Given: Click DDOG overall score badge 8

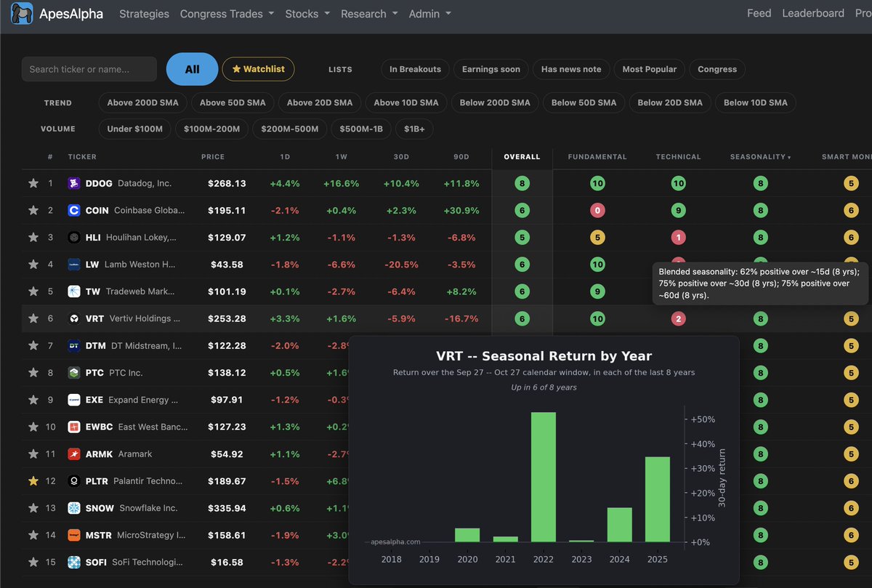Looking at the screenshot, I should (x=522, y=184).
